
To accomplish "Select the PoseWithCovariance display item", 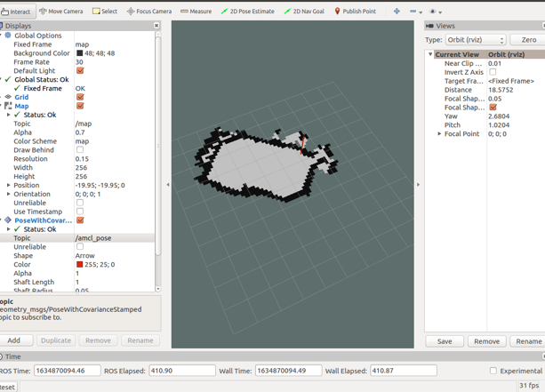I will [x=43, y=220].
